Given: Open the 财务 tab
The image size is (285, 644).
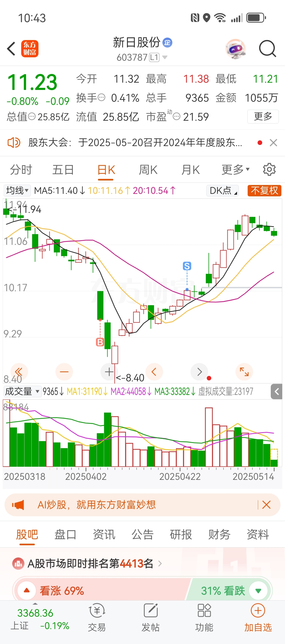Looking at the screenshot, I should pyautogui.click(x=219, y=534).
